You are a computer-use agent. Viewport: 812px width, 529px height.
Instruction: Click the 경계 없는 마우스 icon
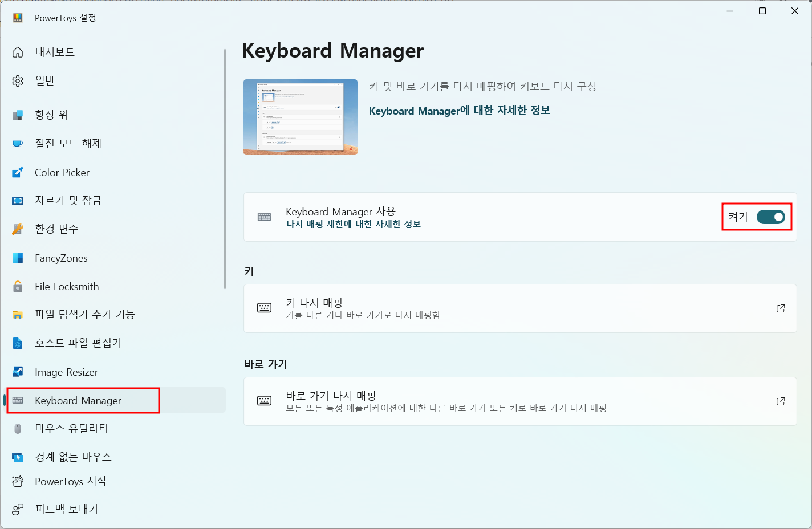pos(18,457)
